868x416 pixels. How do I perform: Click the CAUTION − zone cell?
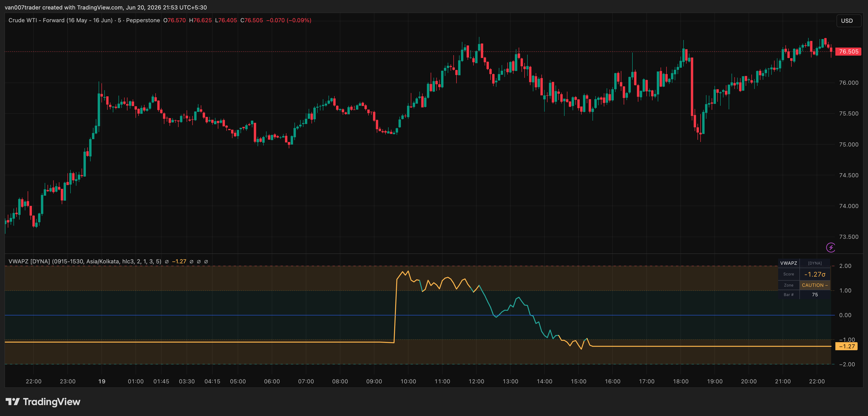(x=815, y=285)
